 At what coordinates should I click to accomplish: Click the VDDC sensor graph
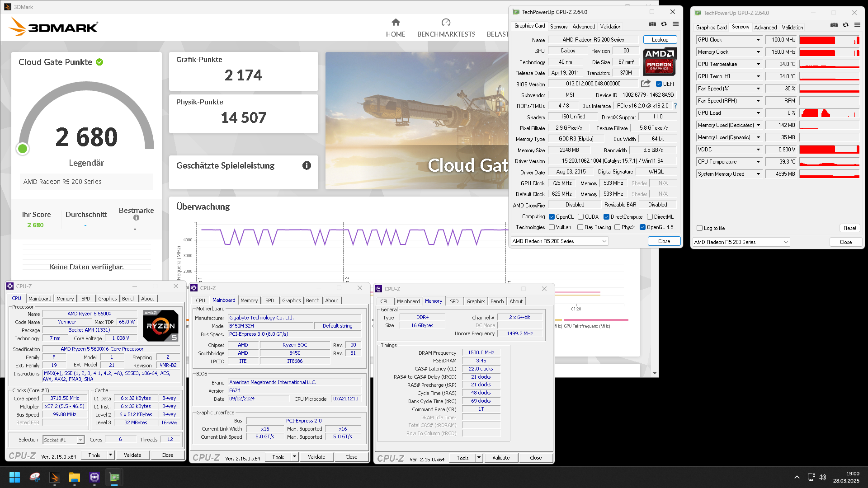tap(829, 150)
